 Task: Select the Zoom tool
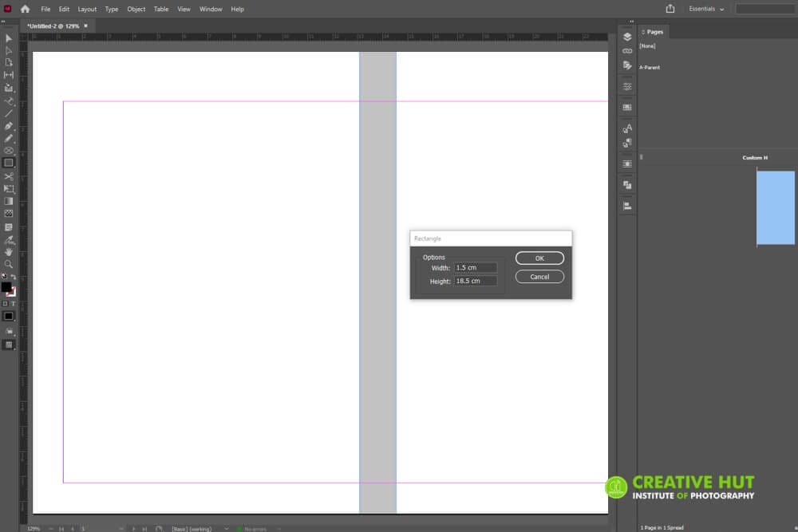click(9, 265)
